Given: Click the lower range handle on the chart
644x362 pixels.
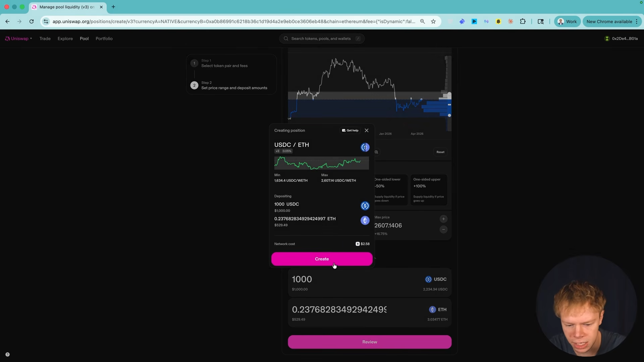Looking at the screenshot, I should (449, 115).
